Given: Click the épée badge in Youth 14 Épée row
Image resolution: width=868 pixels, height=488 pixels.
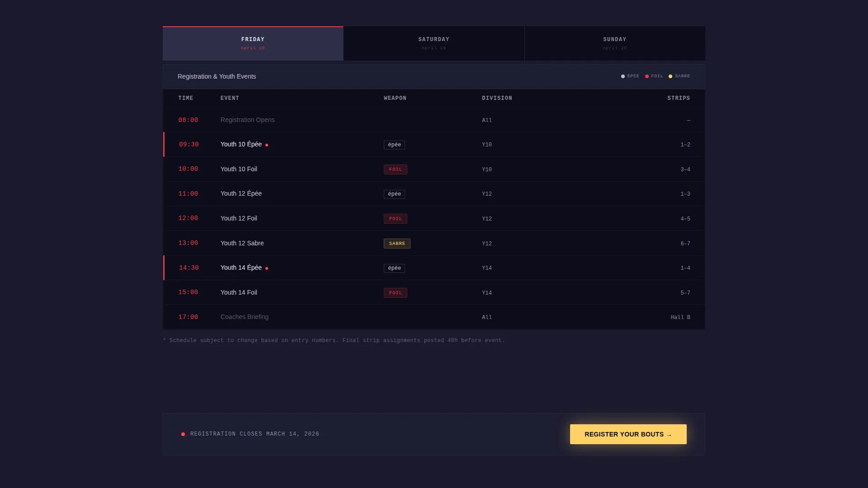Looking at the screenshot, I should tap(394, 268).
